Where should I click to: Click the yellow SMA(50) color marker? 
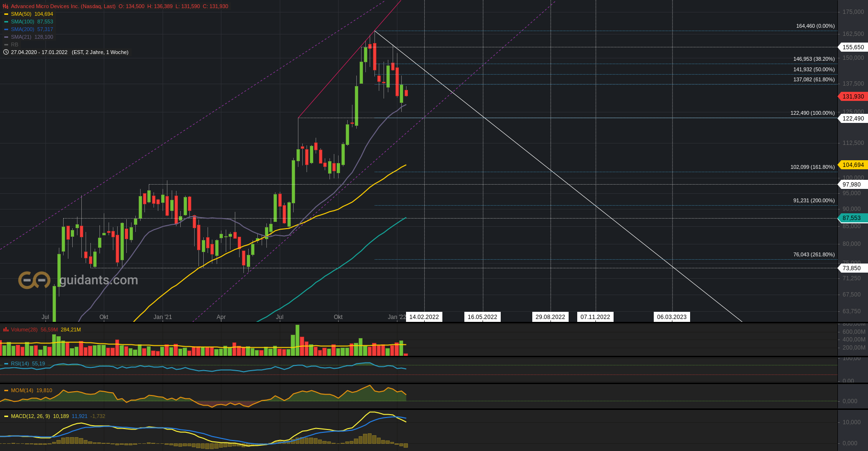(6, 14)
